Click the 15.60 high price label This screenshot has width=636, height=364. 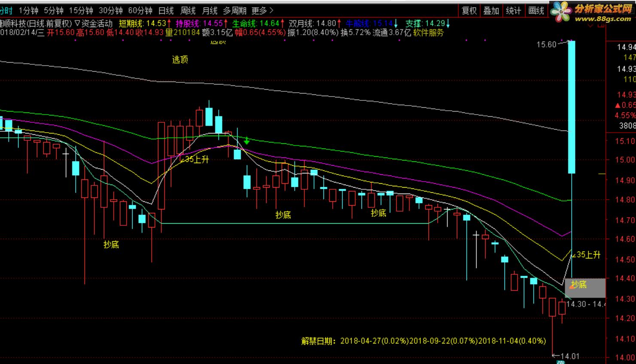click(546, 45)
